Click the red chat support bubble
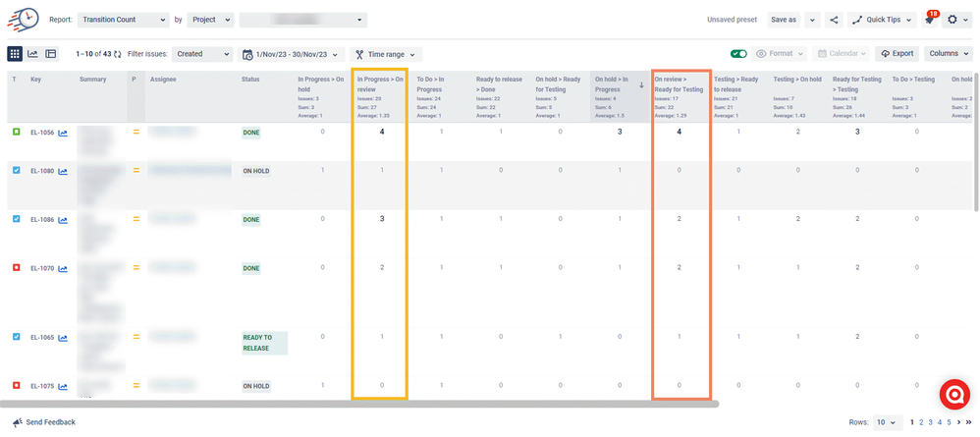980x437 pixels. 954,393
